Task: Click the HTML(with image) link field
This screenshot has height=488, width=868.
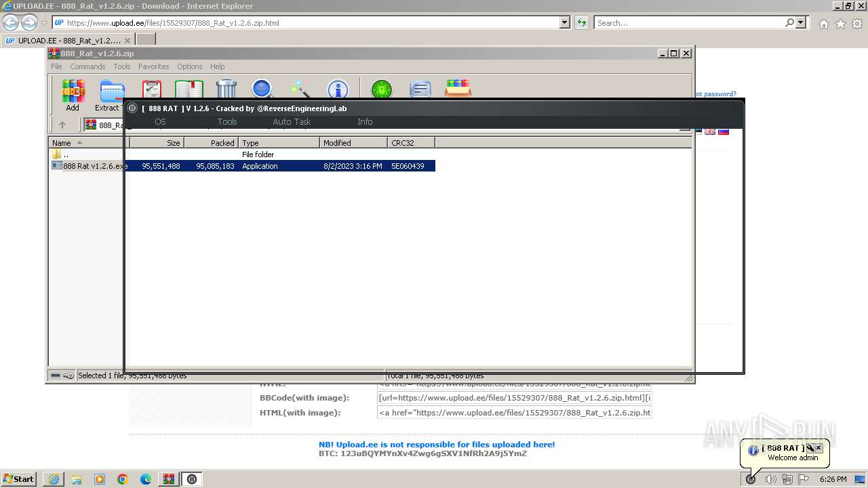Action: [514, 413]
